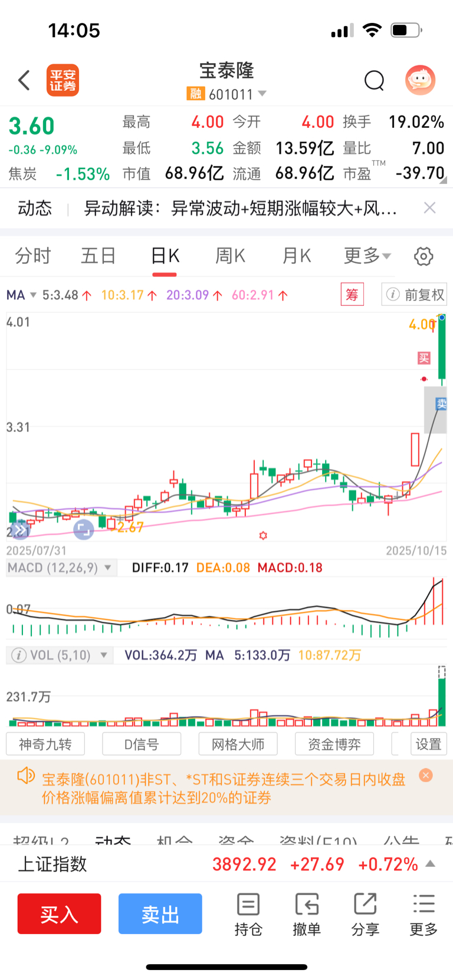Screen dimensions: 453x980
Task: Tap the margin trading 融 badge
Action: (x=195, y=94)
